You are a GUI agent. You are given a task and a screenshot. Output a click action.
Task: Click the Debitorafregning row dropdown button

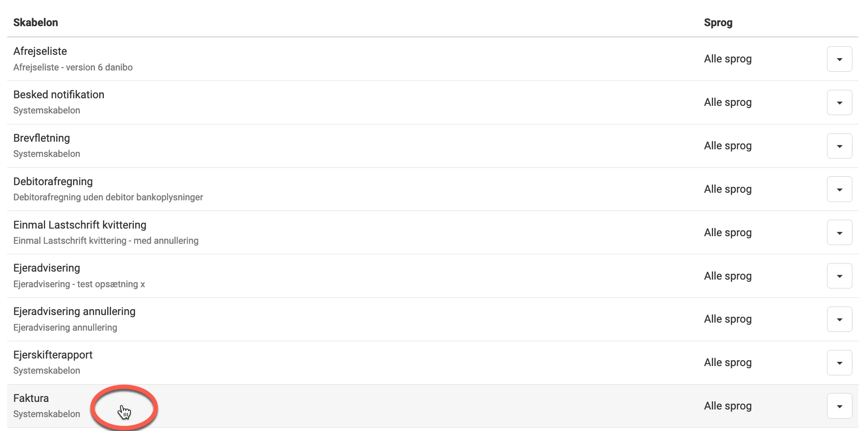pyautogui.click(x=839, y=189)
